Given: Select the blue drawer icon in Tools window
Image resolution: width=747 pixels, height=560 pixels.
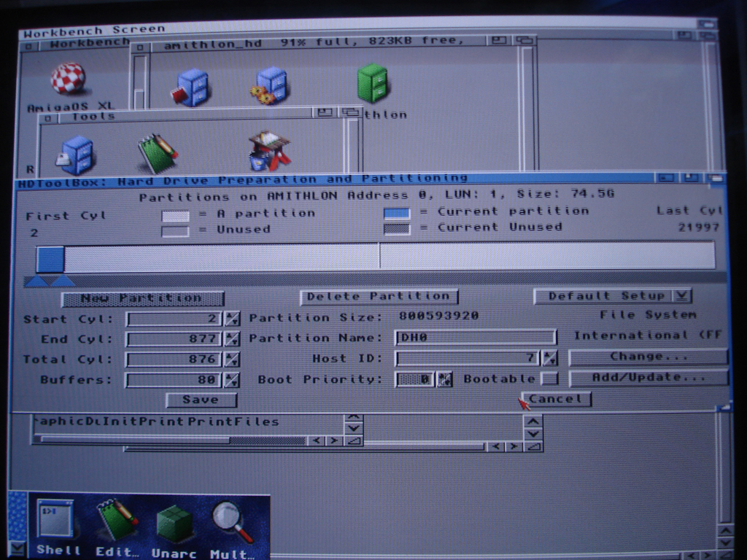Looking at the screenshot, I should tap(75, 155).
